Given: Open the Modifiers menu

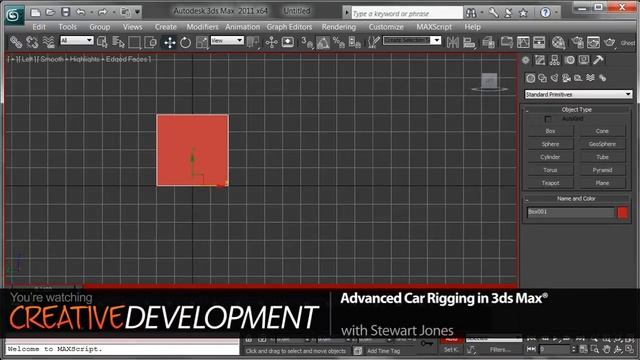Looking at the screenshot, I should [202, 27].
